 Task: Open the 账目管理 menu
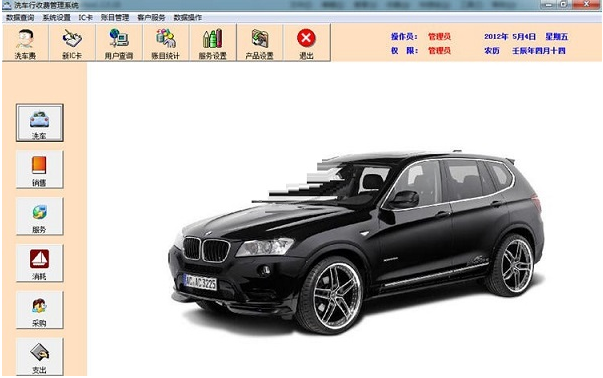pos(115,18)
